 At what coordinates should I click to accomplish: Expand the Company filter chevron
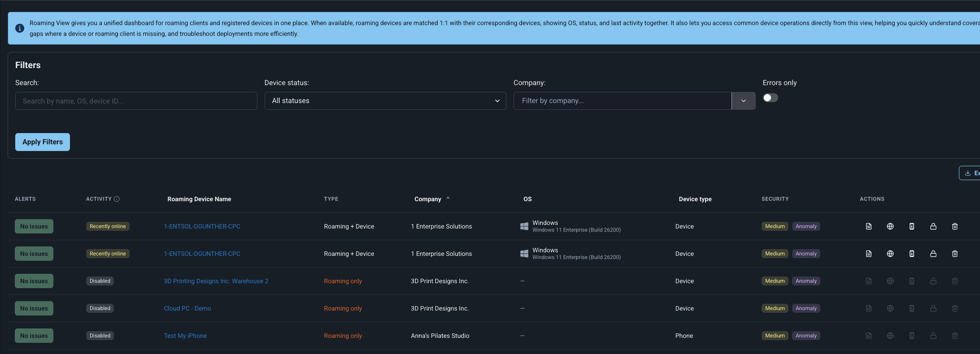[744, 101]
